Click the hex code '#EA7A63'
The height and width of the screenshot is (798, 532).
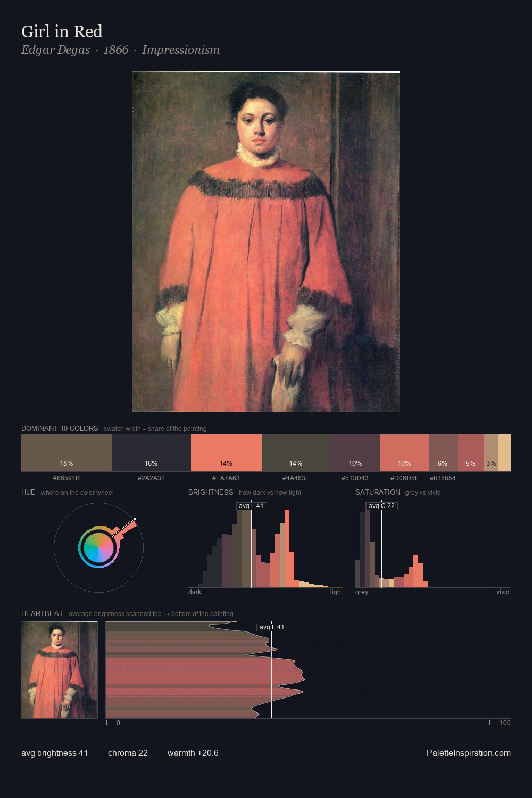pyautogui.click(x=226, y=478)
